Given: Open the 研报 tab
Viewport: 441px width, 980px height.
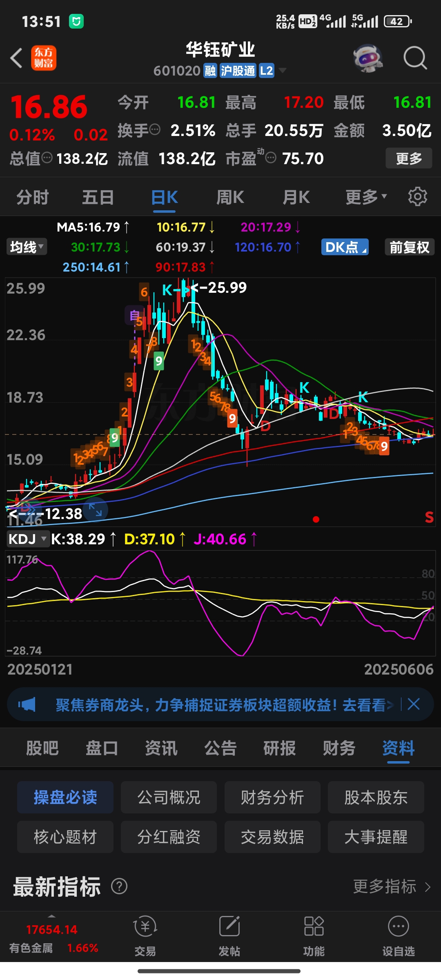Looking at the screenshot, I should (x=280, y=748).
